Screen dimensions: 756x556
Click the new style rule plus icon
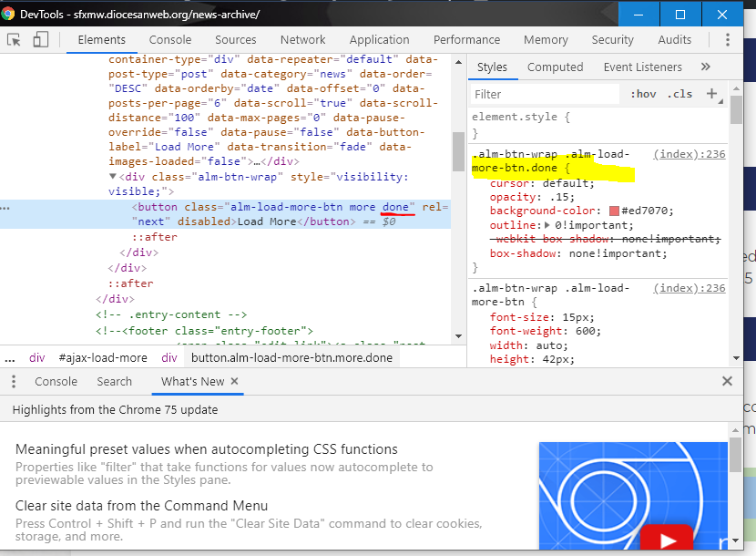pyautogui.click(x=711, y=94)
